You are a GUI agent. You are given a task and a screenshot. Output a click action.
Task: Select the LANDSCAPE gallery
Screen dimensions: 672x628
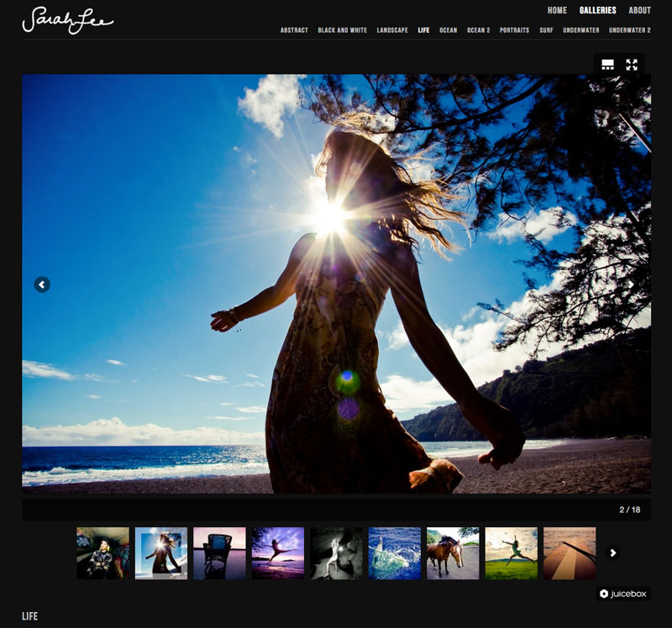tap(392, 30)
